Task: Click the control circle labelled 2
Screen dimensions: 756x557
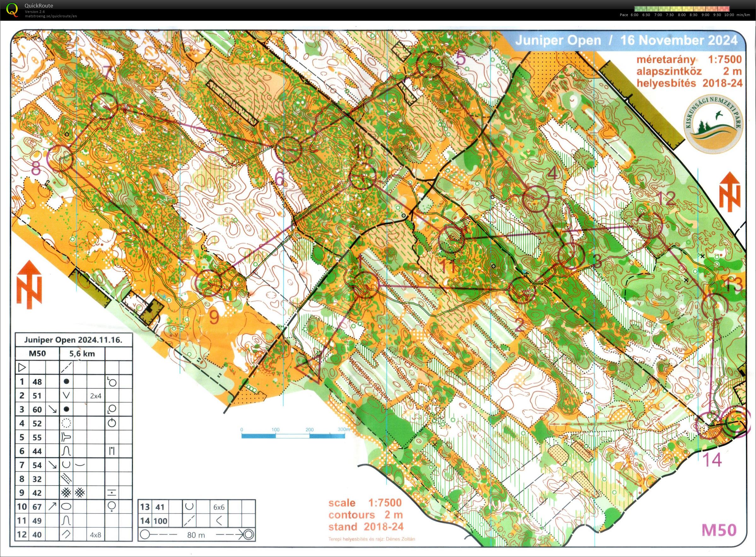Action: tap(522, 290)
